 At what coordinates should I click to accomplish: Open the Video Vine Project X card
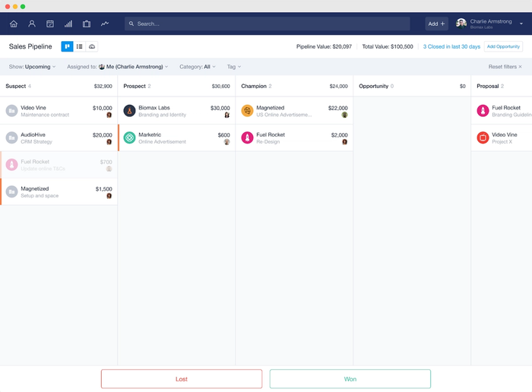click(x=502, y=138)
